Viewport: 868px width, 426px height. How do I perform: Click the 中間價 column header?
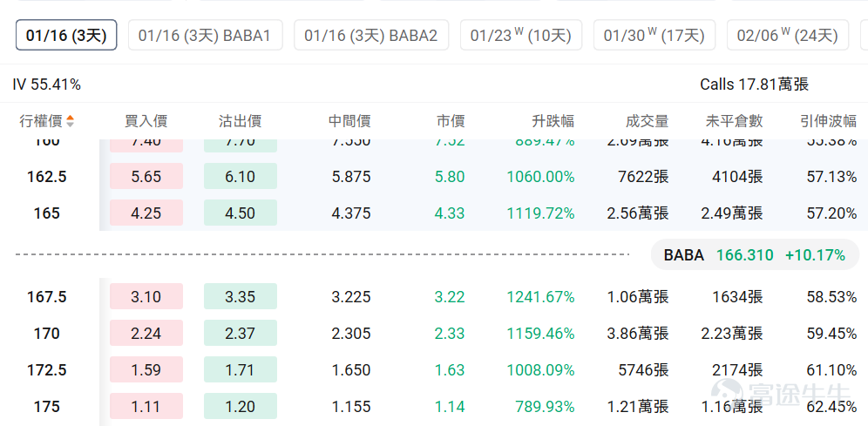(349, 121)
